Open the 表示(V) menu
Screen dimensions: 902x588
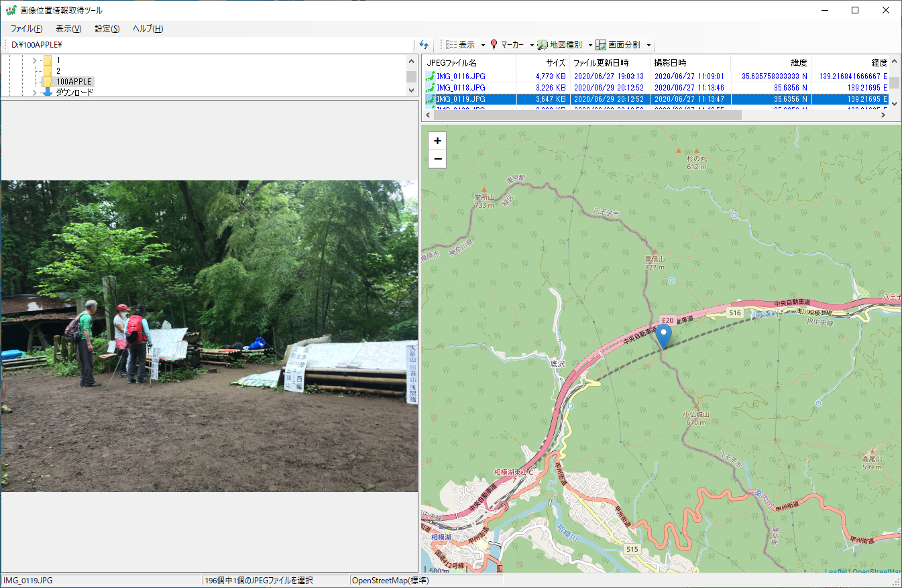tap(68, 29)
